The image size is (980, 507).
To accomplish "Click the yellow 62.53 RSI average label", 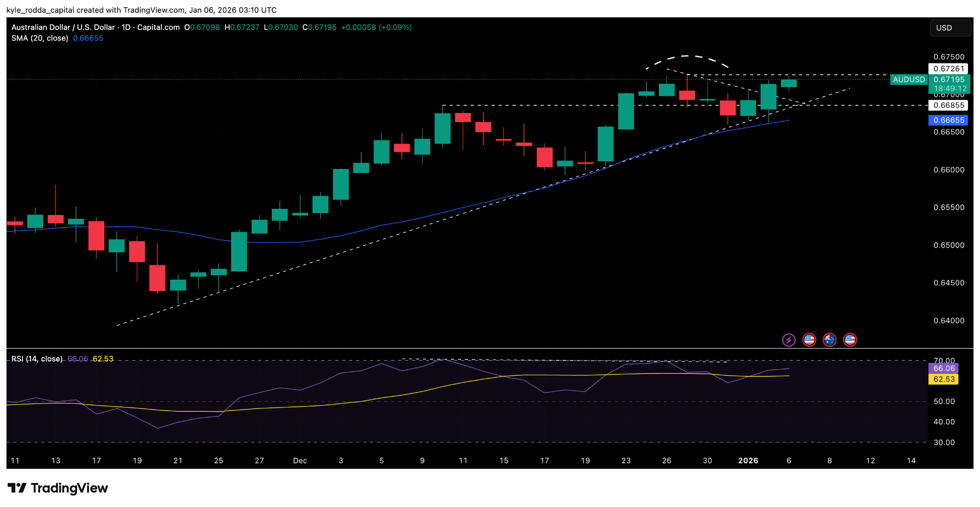I will point(944,379).
